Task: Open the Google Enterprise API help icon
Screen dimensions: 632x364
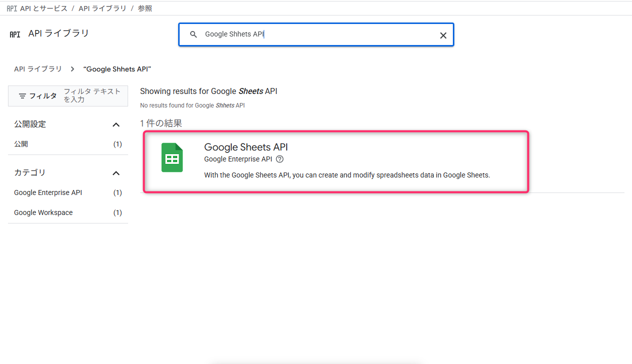Action: coord(280,159)
